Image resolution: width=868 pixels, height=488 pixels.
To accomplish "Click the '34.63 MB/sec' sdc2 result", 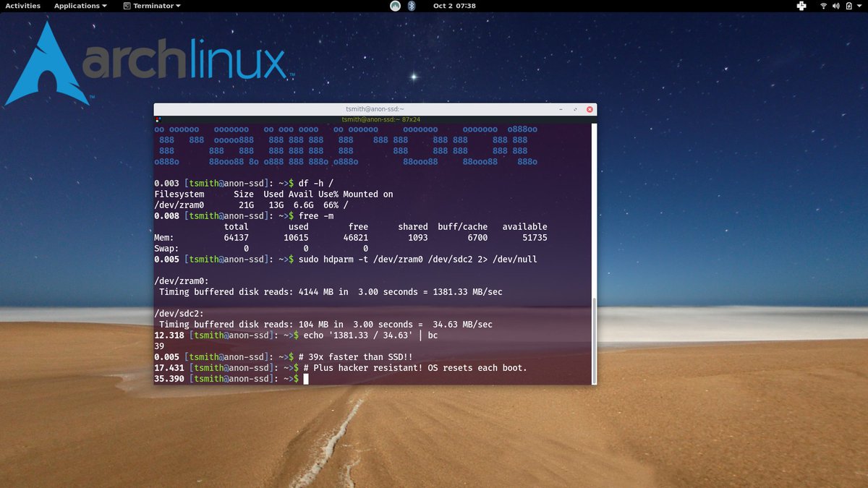I will point(462,325).
